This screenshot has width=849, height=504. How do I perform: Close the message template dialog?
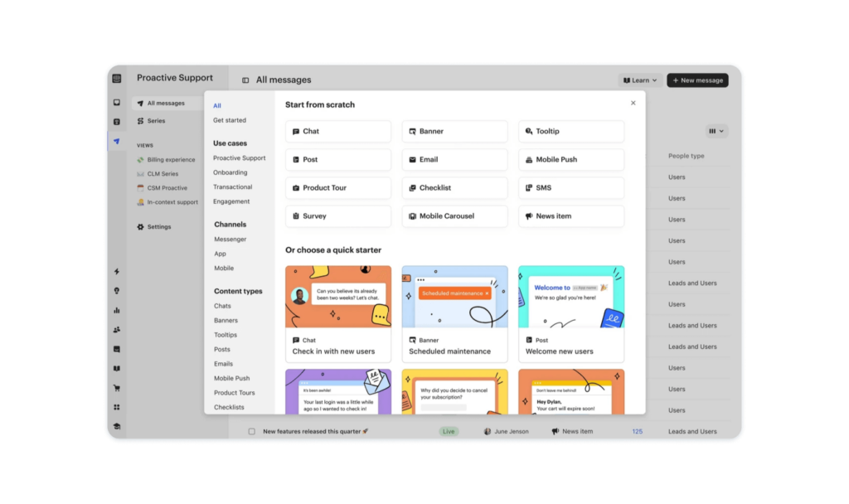tap(633, 104)
